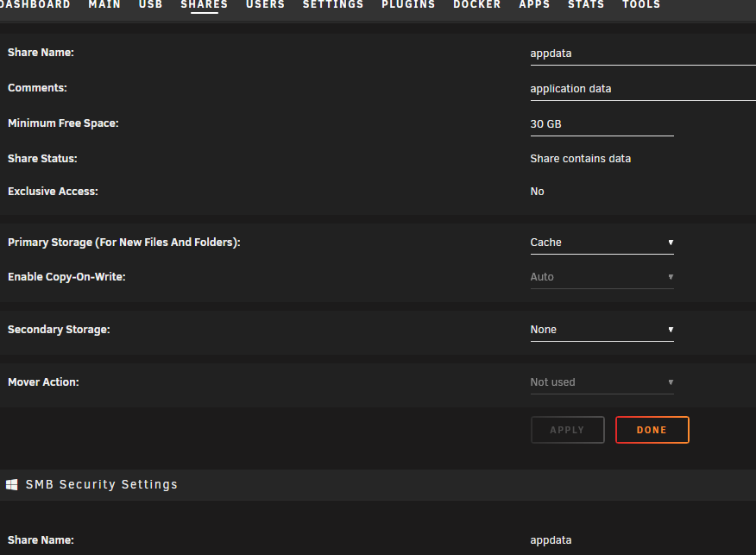Viewport: 756px width, 555px height.
Task: Click the Share Name field containing appdata
Action: pos(643,54)
